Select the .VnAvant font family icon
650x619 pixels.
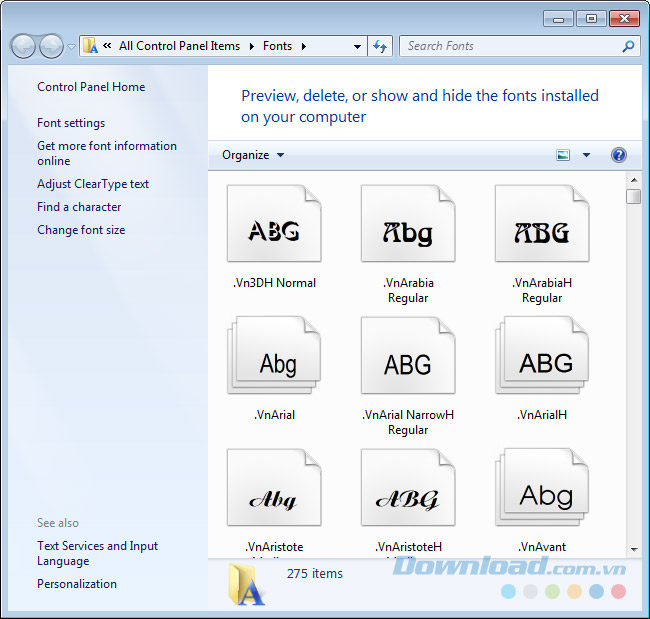point(542,487)
